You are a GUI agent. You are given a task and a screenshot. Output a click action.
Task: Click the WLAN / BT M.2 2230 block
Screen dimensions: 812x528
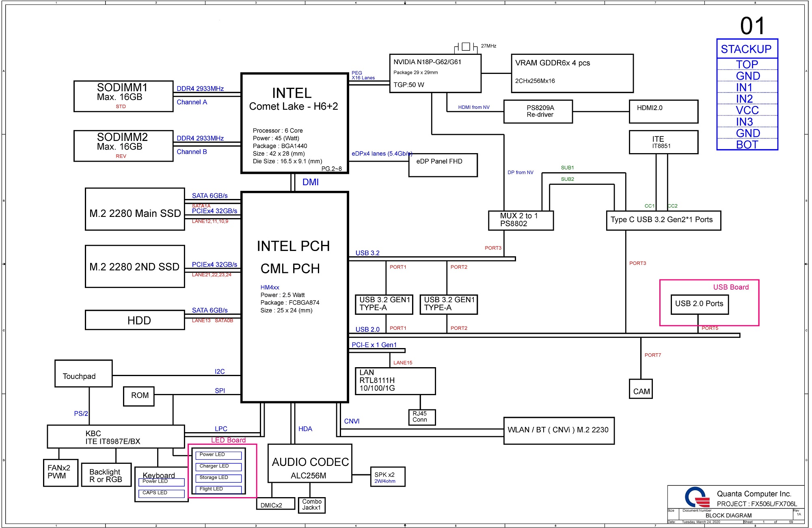point(559,431)
